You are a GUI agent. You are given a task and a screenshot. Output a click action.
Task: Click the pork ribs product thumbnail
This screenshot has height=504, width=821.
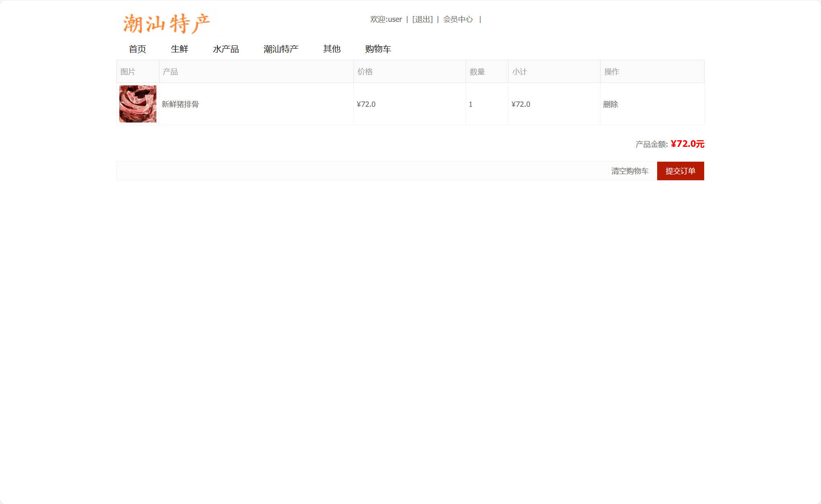pos(138,104)
